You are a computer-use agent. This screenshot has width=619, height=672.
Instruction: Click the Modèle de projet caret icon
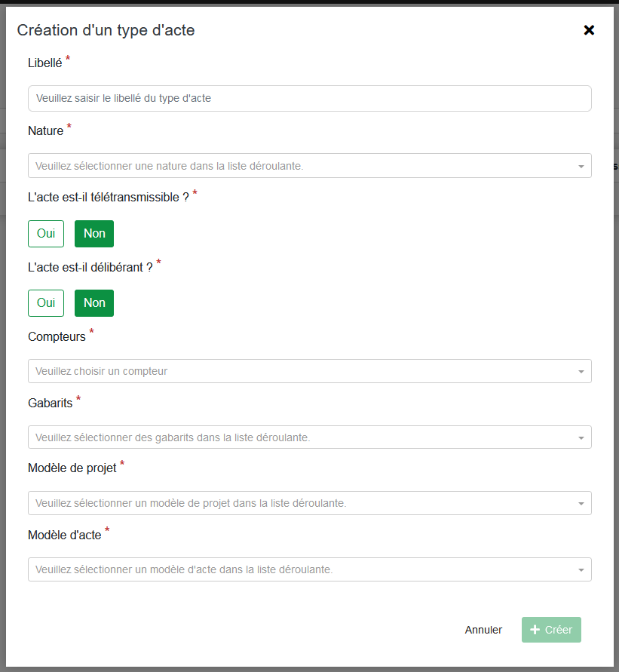click(x=581, y=504)
